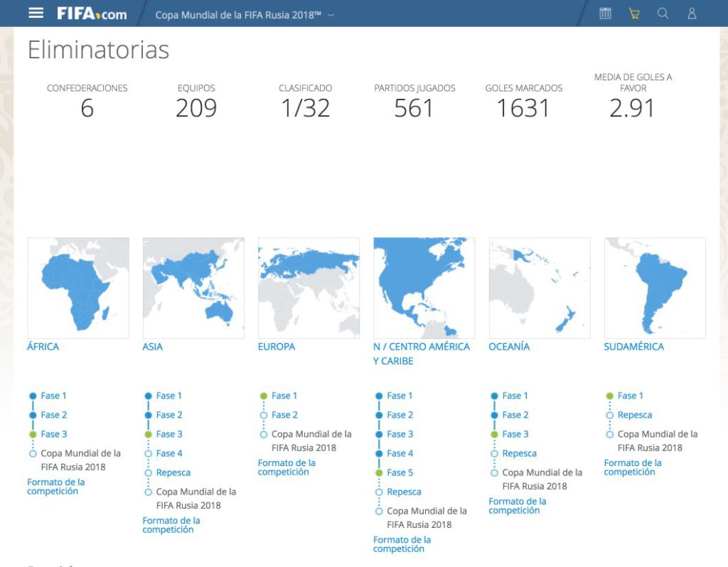Select the Europa map thumbnail
The width and height of the screenshot is (728, 567).
pyautogui.click(x=309, y=288)
